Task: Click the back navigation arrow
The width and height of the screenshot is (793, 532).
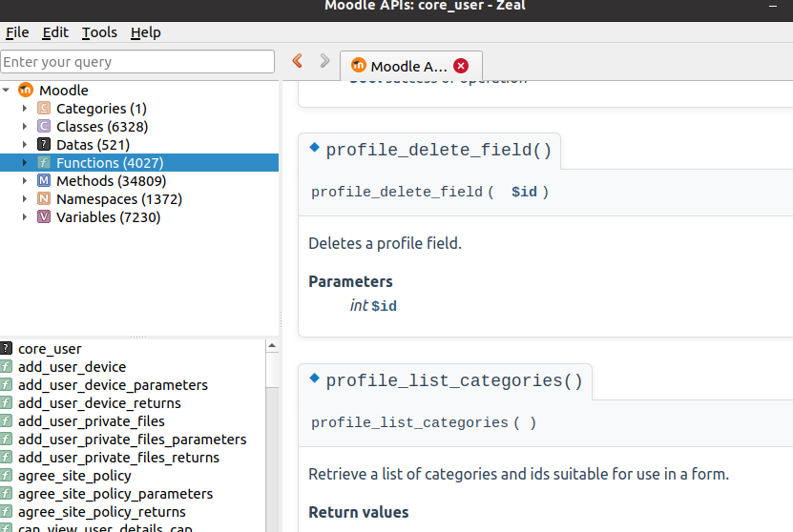Action: pos(298,62)
